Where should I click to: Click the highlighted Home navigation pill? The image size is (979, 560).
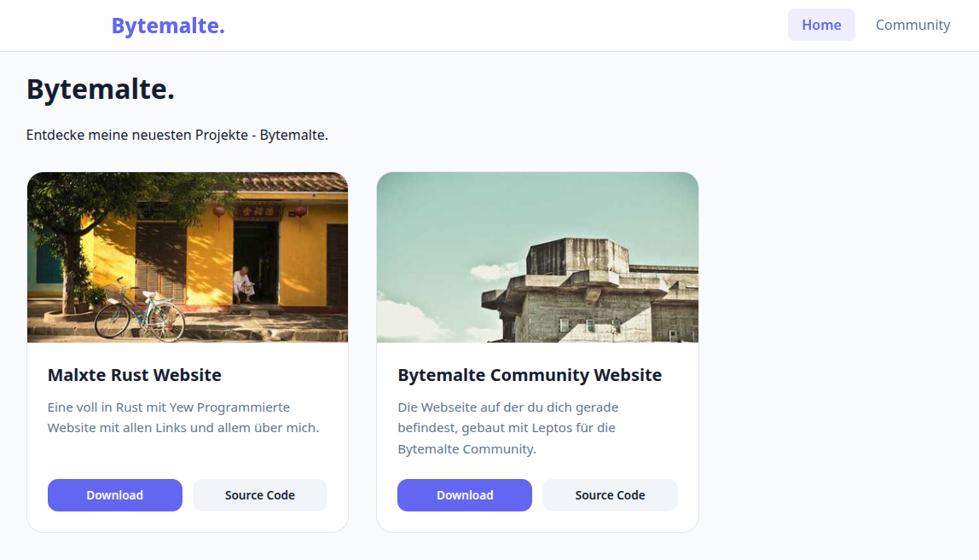(821, 25)
